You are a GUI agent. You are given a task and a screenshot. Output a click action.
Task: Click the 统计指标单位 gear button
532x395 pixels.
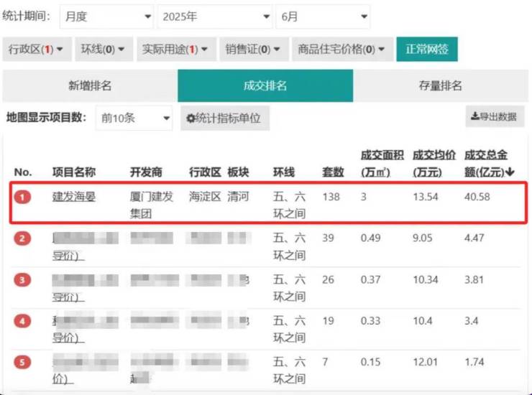(224, 118)
